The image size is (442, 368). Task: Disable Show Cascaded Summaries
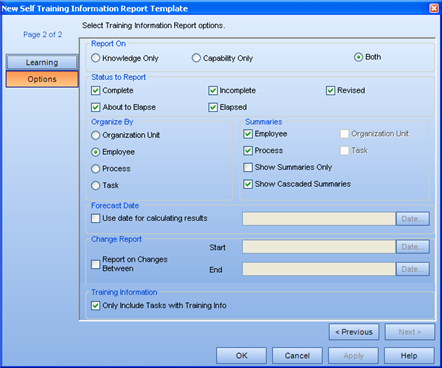[x=248, y=184]
